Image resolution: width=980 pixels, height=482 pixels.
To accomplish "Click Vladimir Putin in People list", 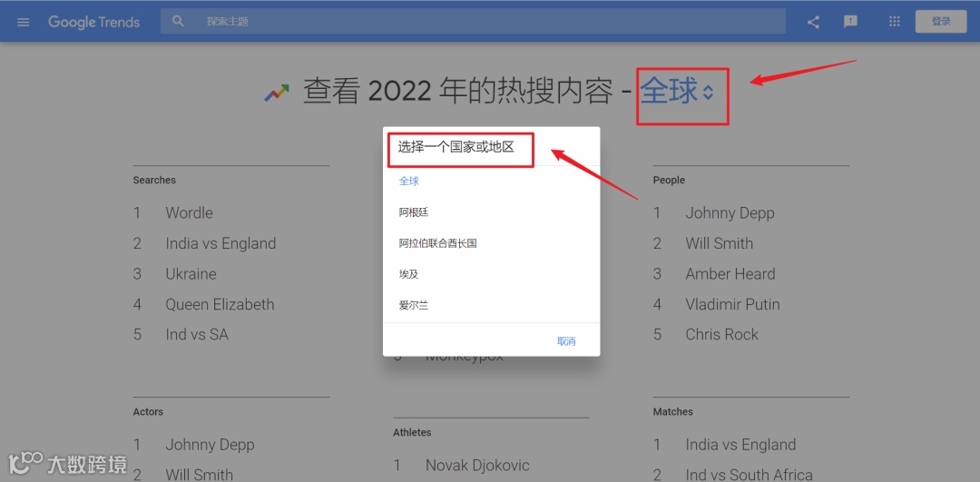I will click(732, 304).
